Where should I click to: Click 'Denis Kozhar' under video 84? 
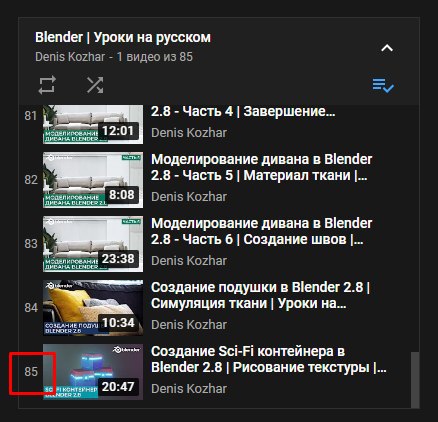189,325
